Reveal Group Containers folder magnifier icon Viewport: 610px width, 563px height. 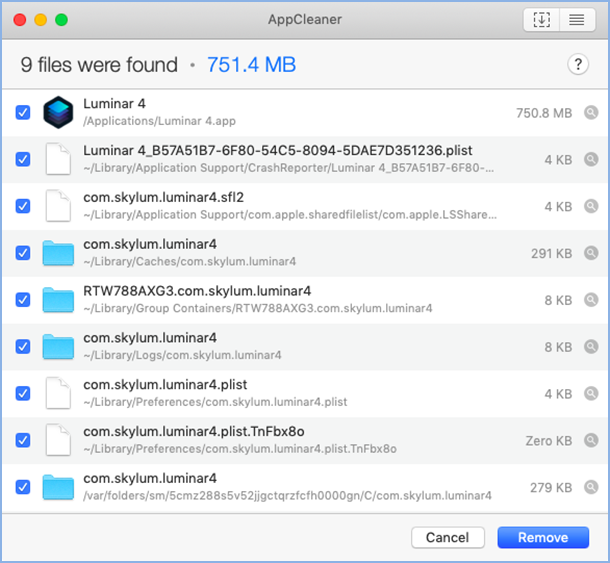click(x=591, y=300)
